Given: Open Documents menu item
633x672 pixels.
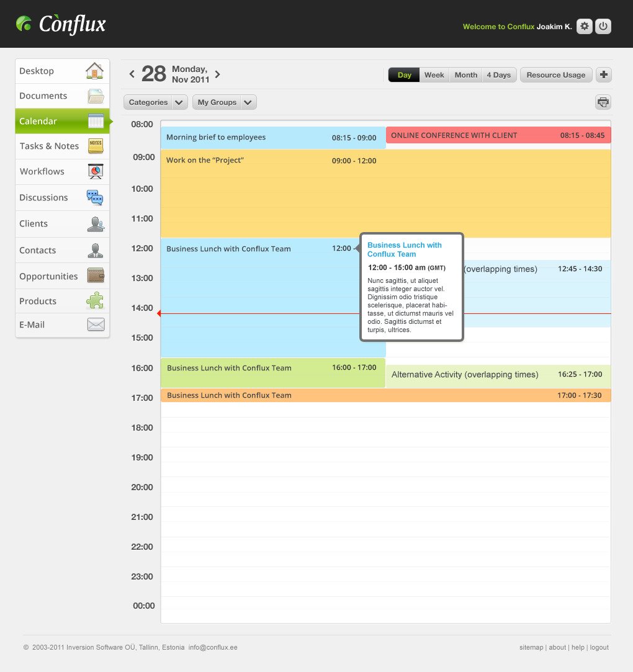Looking at the screenshot, I should (63, 96).
